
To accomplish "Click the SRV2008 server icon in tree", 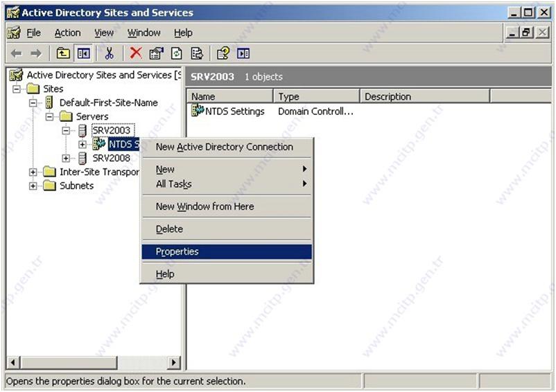I will (82, 158).
